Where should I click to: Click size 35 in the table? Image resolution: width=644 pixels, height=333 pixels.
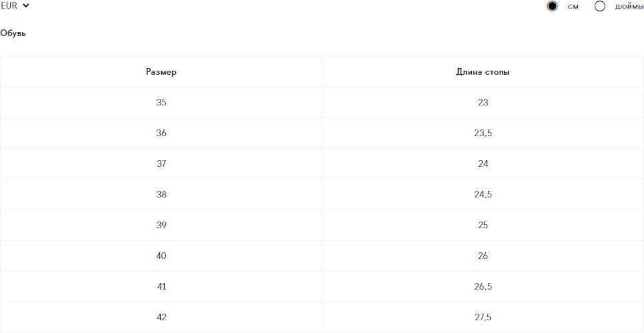click(x=161, y=103)
